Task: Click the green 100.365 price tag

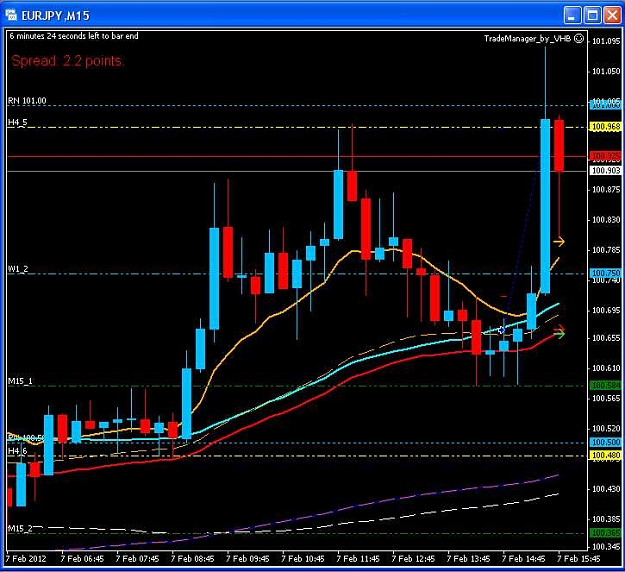Action: (605, 533)
